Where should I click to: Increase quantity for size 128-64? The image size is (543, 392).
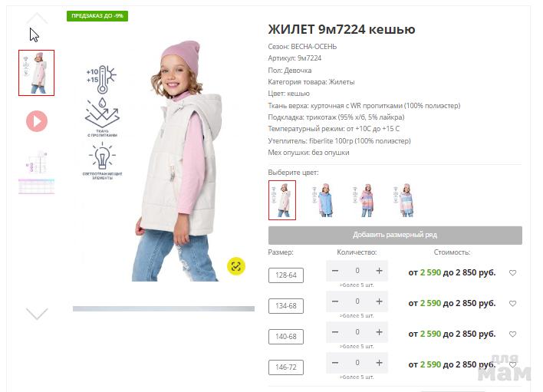tap(379, 271)
